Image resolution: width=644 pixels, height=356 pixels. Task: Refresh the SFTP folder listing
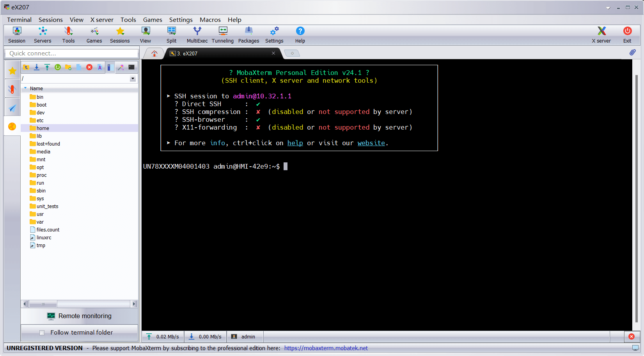coord(58,67)
